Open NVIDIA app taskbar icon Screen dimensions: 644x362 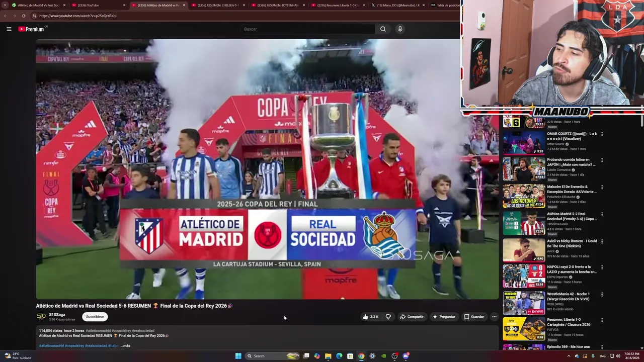pos(383,356)
